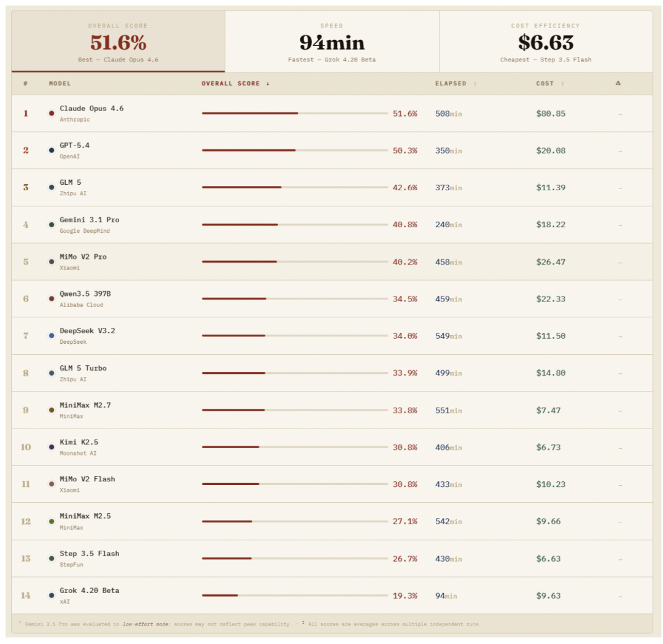Open the Gemini 3.1 Pro model name
The height and width of the screenshot is (644, 663).
coord(90,220)
